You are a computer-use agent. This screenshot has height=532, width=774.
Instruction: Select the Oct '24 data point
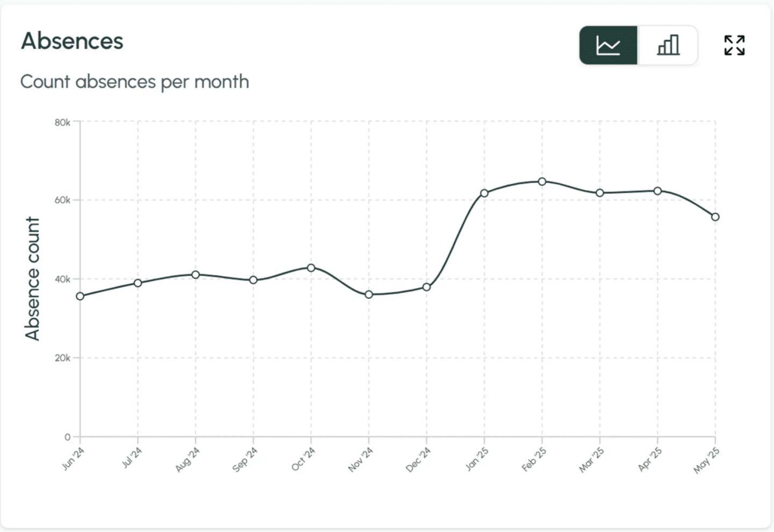point(311,268)
